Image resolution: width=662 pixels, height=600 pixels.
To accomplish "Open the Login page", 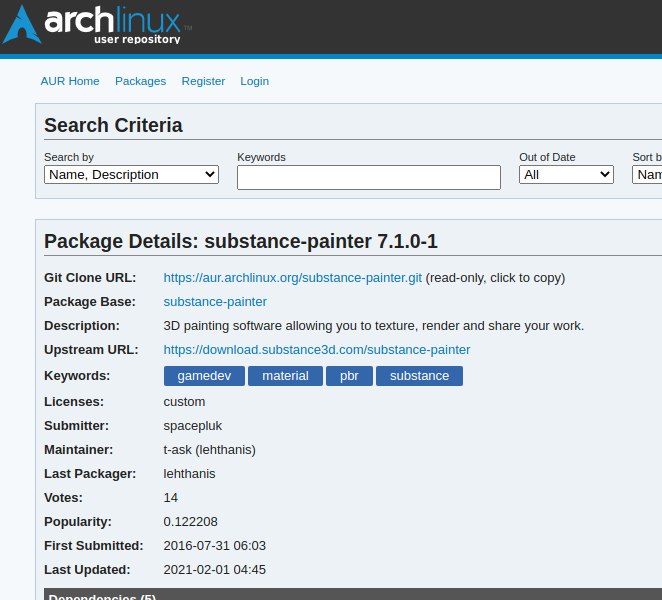I will [255, 81].
